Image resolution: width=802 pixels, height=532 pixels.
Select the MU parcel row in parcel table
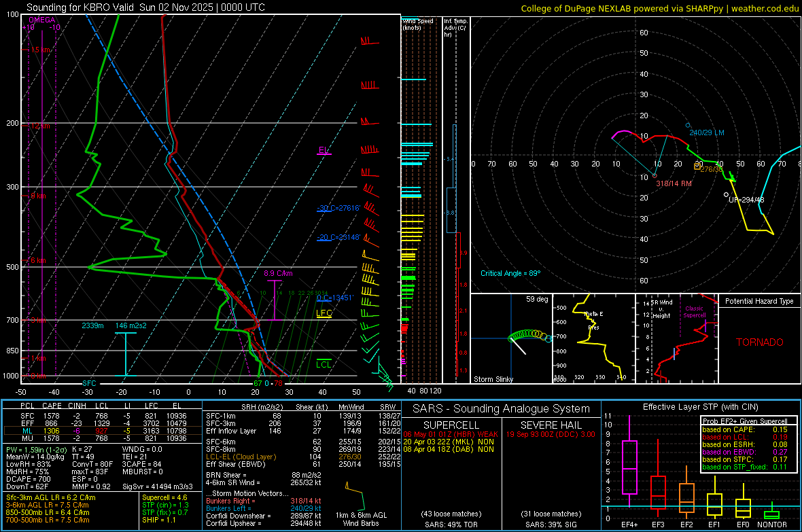(x=103, y=438)
